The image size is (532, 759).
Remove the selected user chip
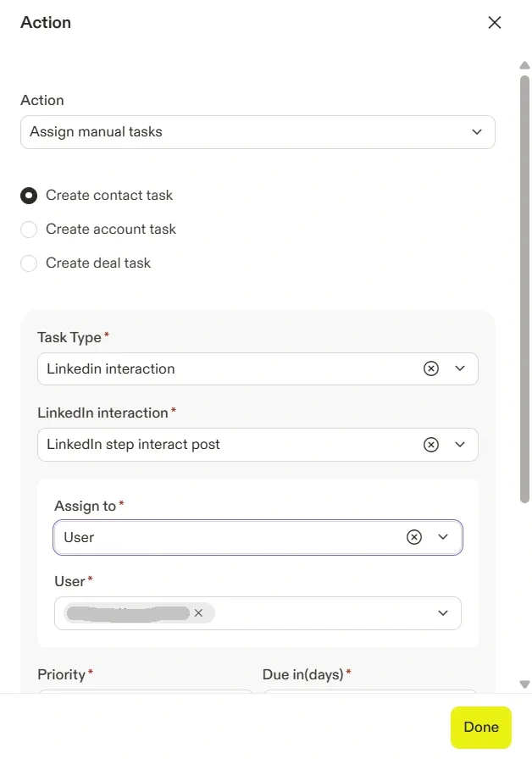198,613
